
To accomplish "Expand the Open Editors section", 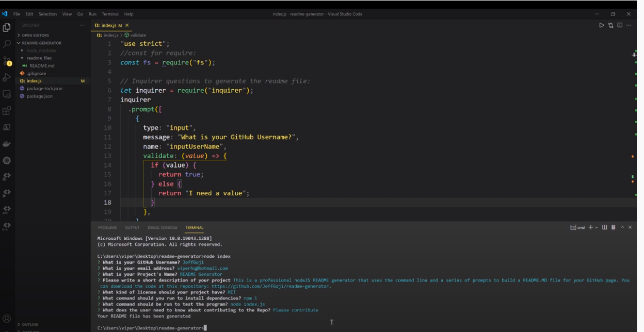I will coord(35,36).
